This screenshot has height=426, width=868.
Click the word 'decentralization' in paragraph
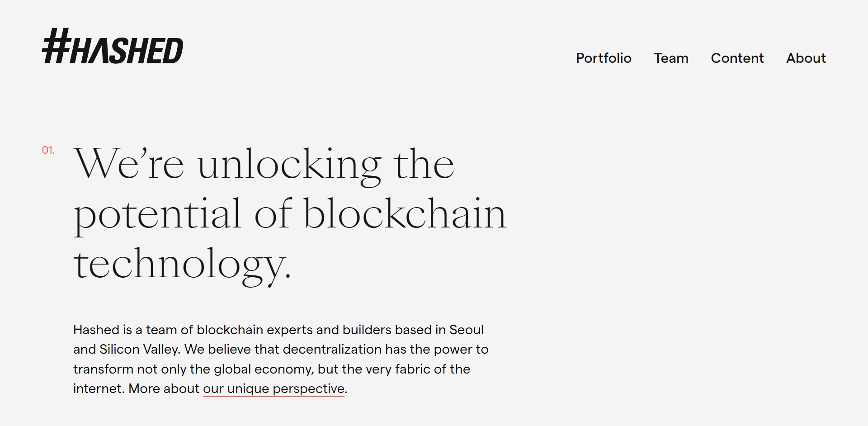pos(332,349)
